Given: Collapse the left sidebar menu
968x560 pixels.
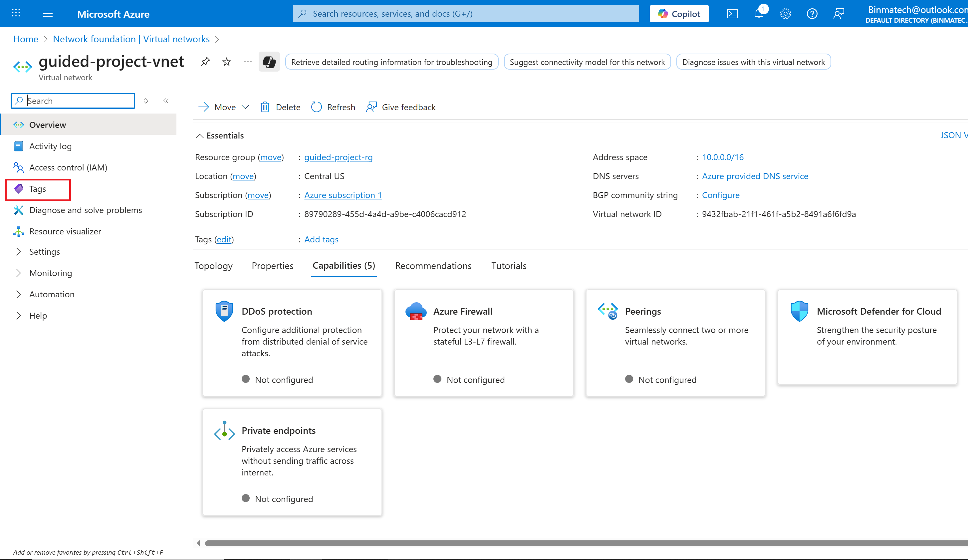Looking at the screenshot, I should 166,101.
